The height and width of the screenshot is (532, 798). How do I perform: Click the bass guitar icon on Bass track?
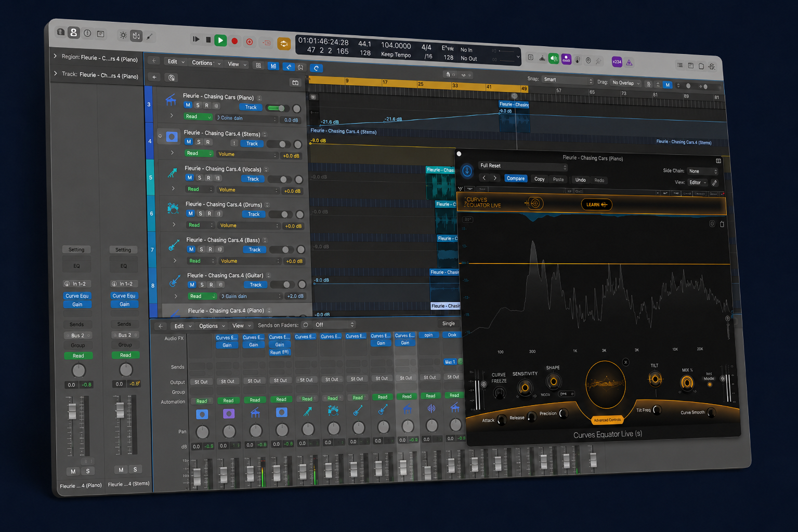174,244
